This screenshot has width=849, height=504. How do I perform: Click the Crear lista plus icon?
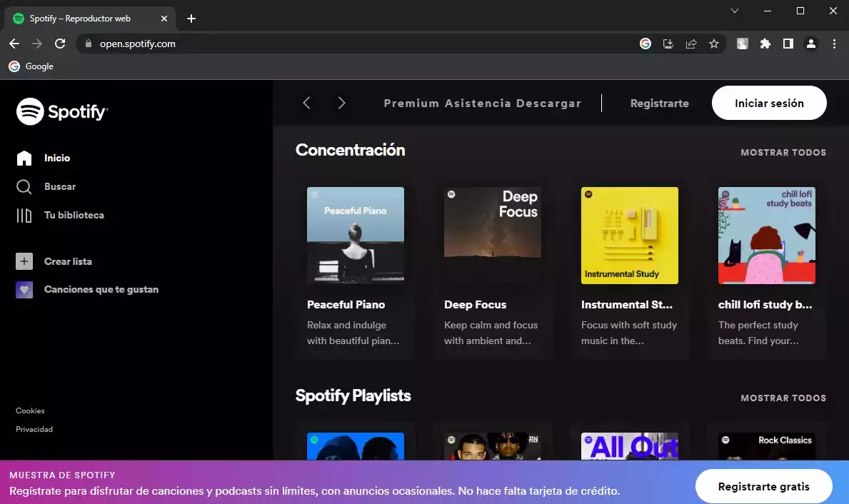pyautogui.click(x=24, y=261)
